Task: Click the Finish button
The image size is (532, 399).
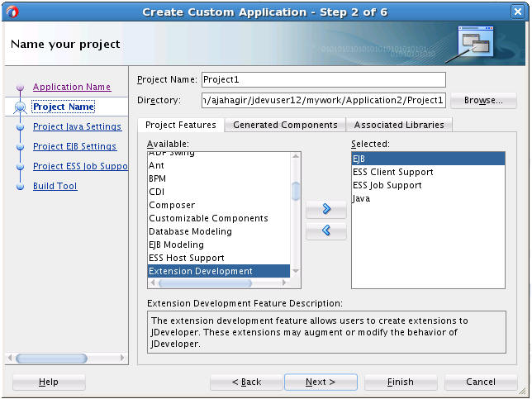Action: 401,382
